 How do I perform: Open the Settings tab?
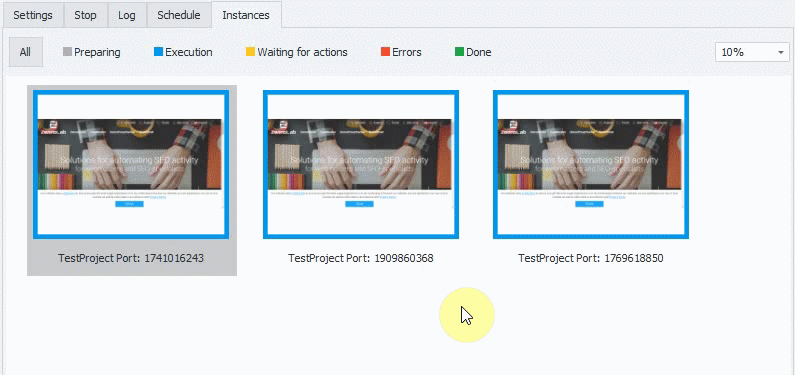(33, 15)
